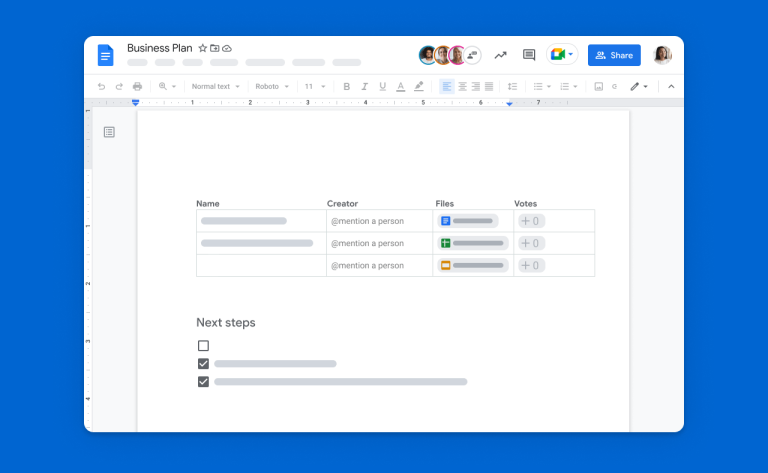
Task: Open comment history icon
Action: coord(529,55)
